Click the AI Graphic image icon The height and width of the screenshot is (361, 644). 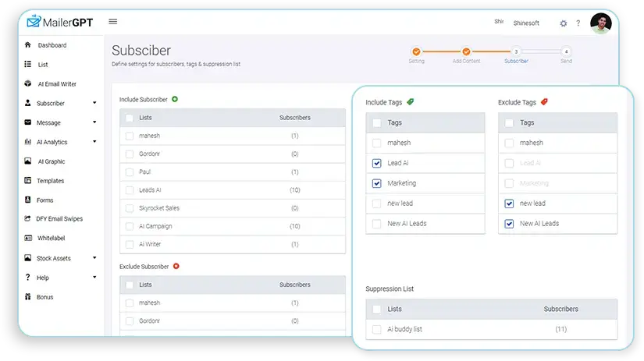coord(27,161)
